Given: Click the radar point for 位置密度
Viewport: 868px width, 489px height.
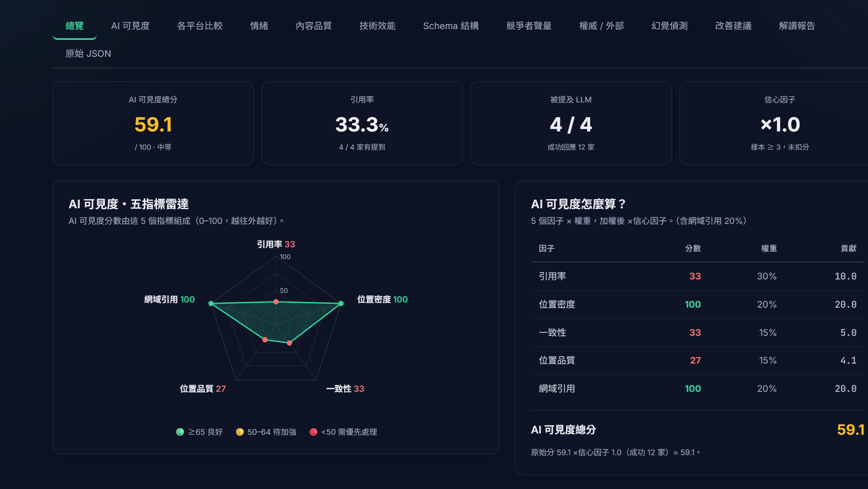Looking at the screenshot, I should point(341,303).
